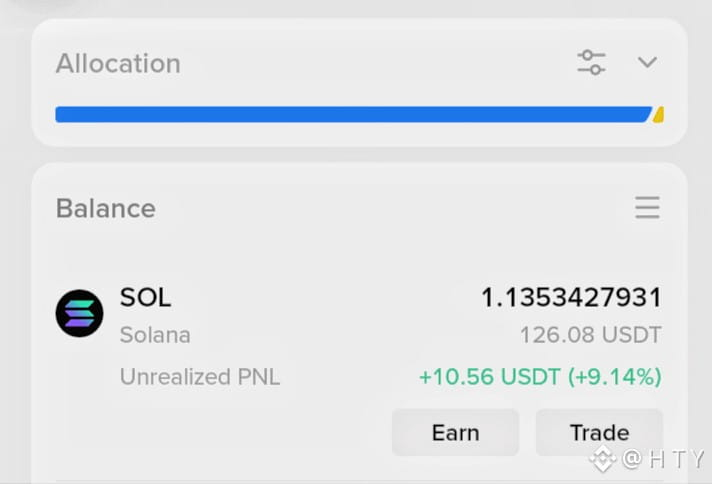
Task: Click the Balance heading
Action: coord(106,208)
